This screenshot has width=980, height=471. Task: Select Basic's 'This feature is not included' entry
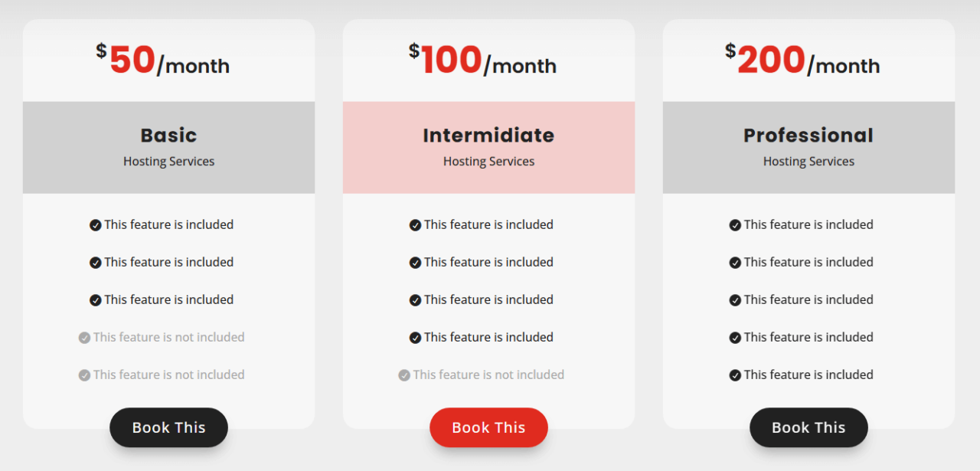pos(162,337)
